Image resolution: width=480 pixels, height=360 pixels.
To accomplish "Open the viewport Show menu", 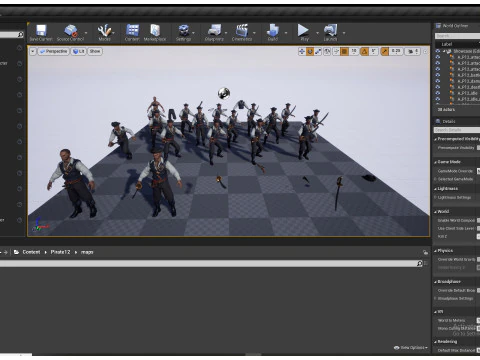I will 95,51.
